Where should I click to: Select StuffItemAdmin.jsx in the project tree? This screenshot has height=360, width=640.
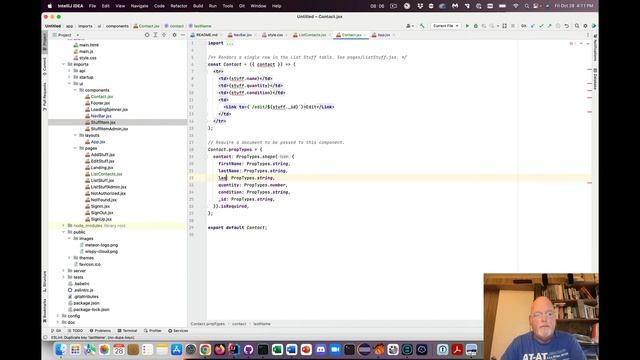(109, 129)
